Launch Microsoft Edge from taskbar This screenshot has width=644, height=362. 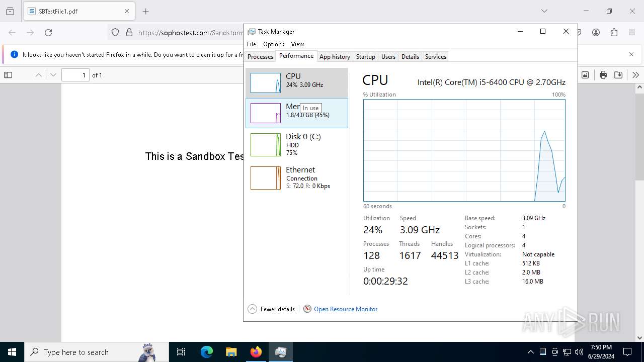tap(207, 352)
